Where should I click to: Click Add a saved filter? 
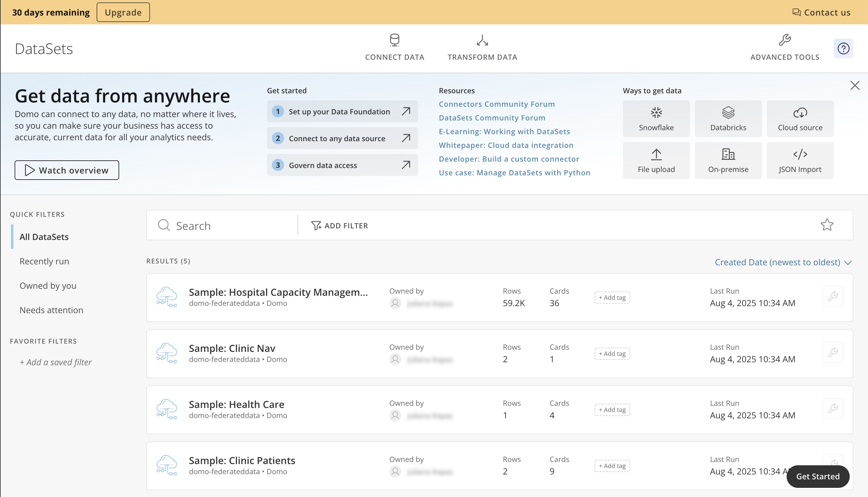coord(55,362)
